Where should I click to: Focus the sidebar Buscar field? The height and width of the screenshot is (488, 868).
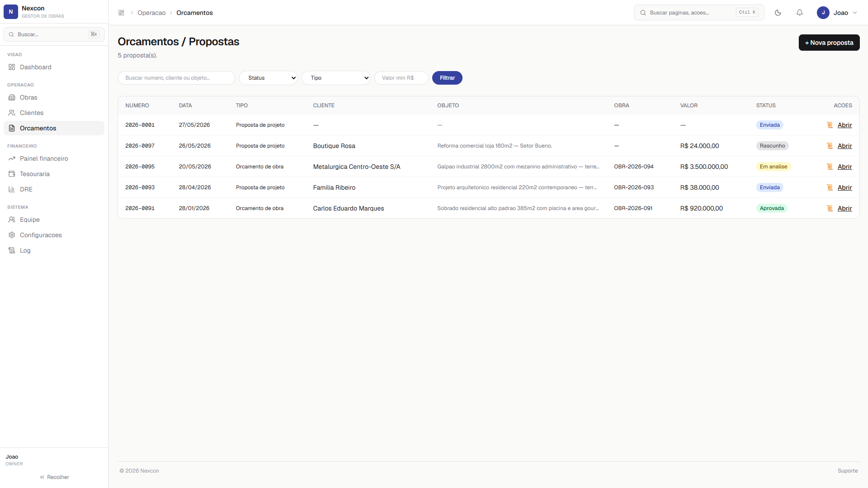54,34
